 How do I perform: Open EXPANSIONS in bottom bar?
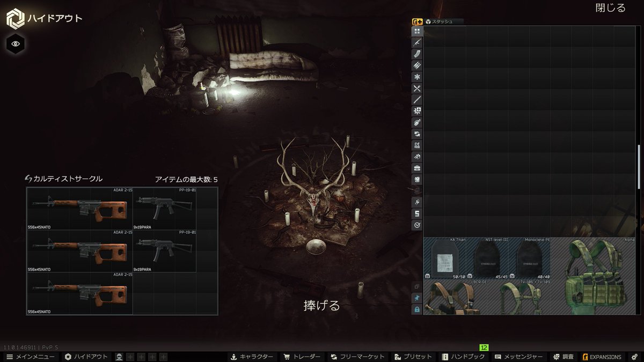coord(602,357)
